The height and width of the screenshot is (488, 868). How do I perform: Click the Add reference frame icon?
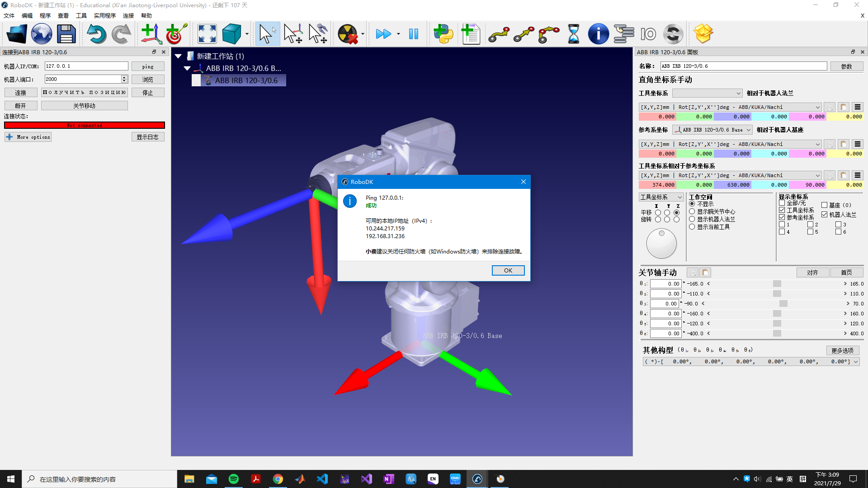coord(151,34)
